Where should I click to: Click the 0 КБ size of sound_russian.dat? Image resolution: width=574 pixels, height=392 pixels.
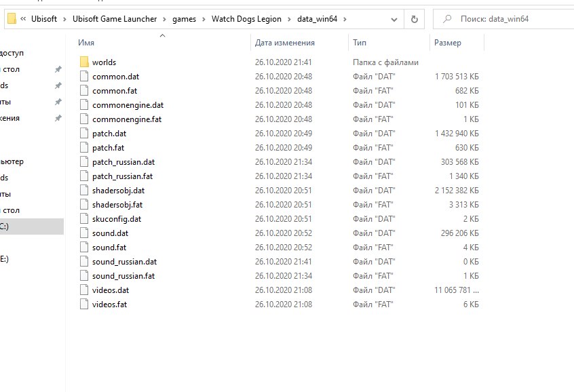[471, 262]
